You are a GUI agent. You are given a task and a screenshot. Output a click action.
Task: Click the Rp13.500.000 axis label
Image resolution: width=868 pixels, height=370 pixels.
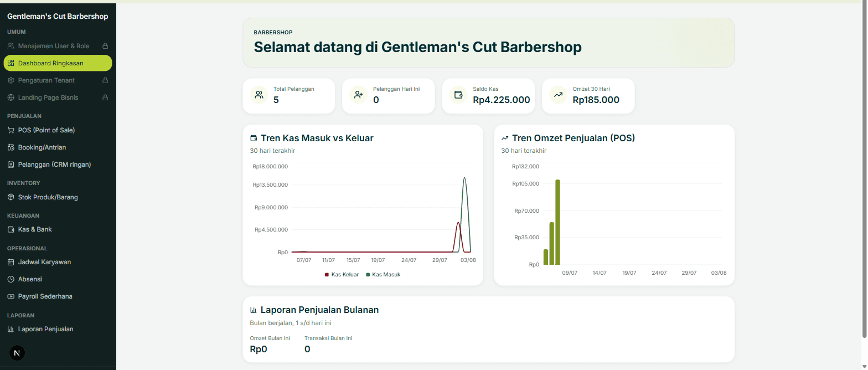pyautogui.click(x=270, y=184)
